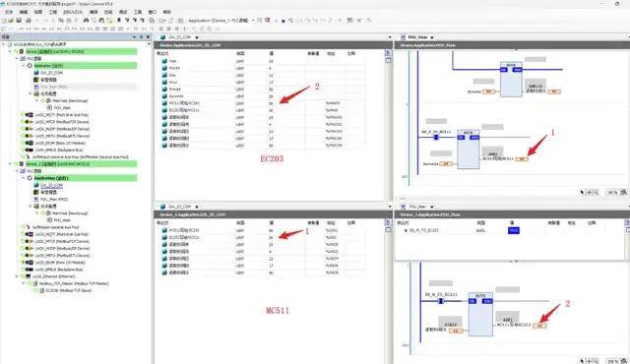The image size is (630, 364).
Task: Select the MOVE block in upper ladder's lower rung
Action: click(x=469, y=149)
